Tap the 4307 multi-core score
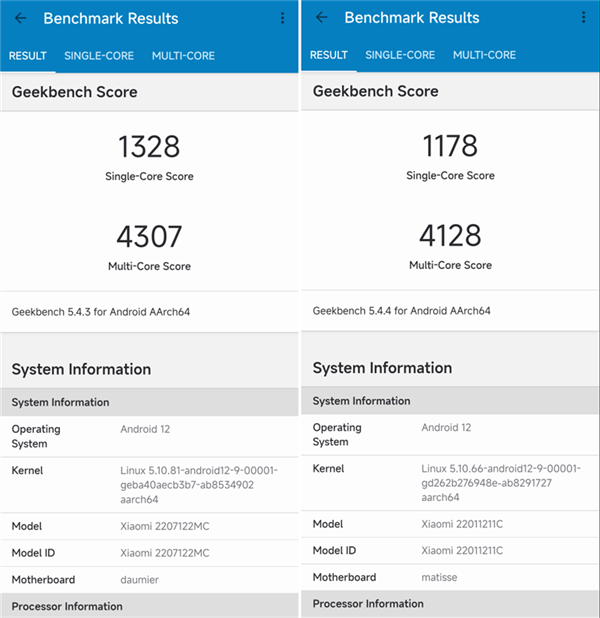The height and width of the screenshot is (618, 600). click(x=149, y=237)
